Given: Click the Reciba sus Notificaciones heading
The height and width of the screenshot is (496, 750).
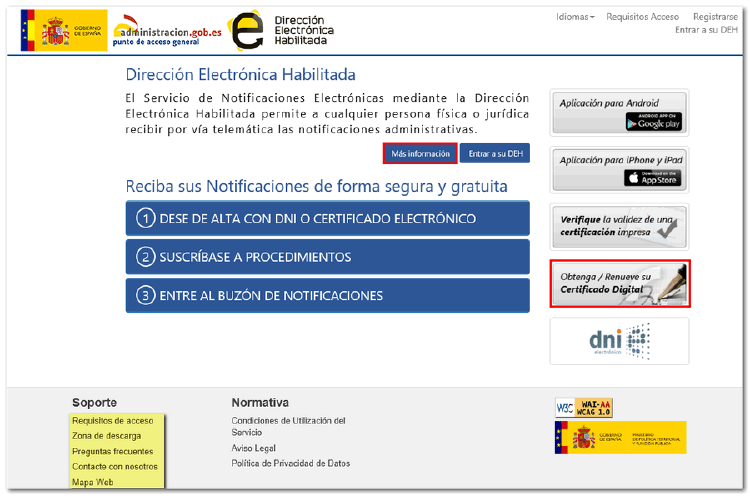Looking at the screenshot, I should [316, 187].
